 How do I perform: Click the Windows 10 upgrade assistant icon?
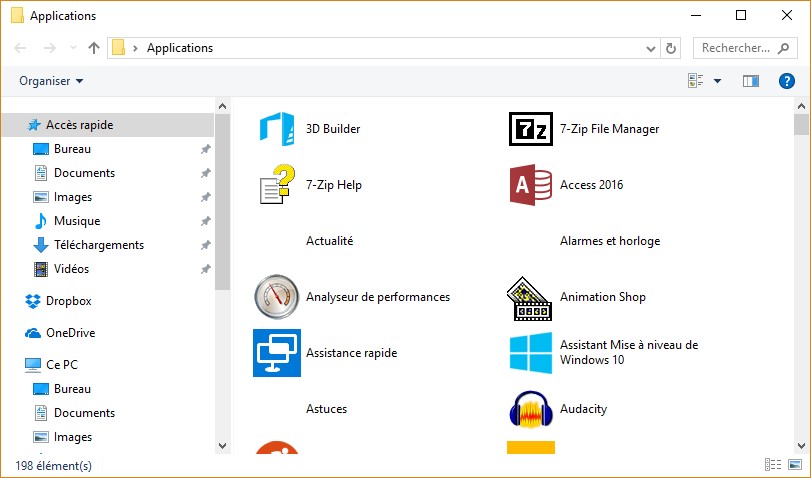tap(530, 353)
